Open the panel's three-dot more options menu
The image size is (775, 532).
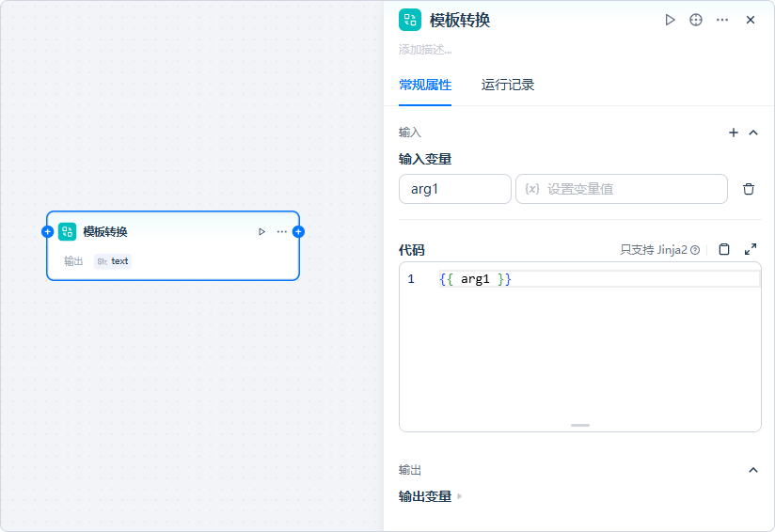tap(722, 20)
